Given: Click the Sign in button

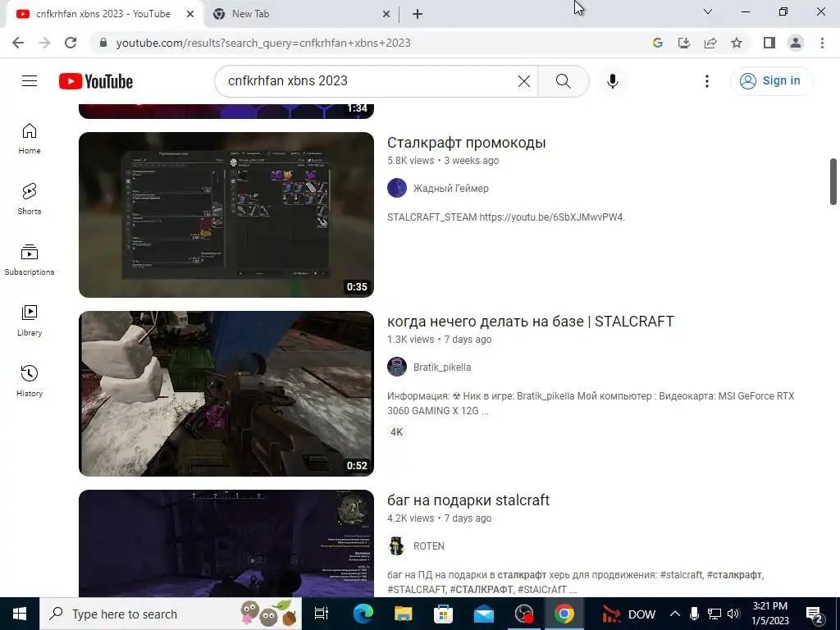Looking at the screenshot, I should (x=771, y=81).
